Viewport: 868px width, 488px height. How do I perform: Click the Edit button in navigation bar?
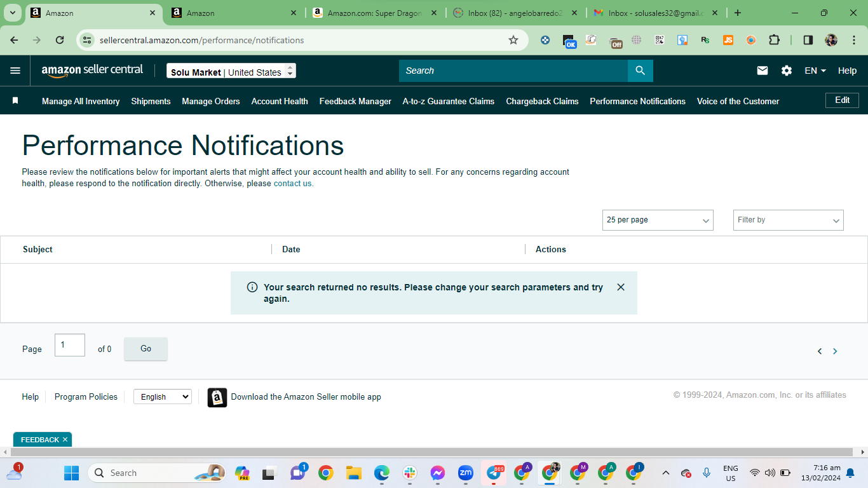point(842,100)
